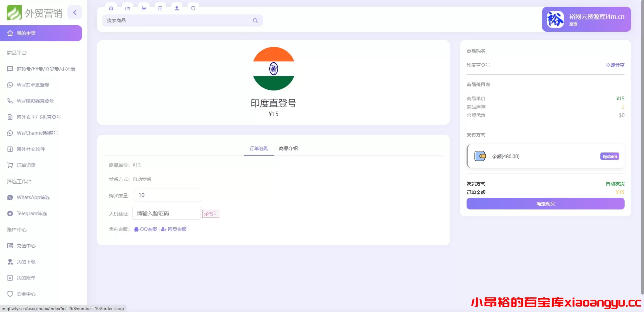Screen dimensions: 644x312
Task: Open the home icon in top toolbar
Action: pyautogui.click(x=111, y=8)
